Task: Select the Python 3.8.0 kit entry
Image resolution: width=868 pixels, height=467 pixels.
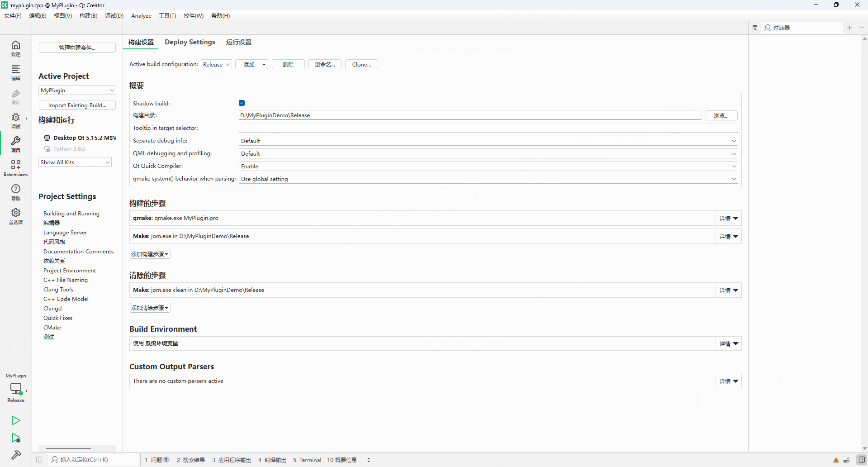Action: point(65,149)
